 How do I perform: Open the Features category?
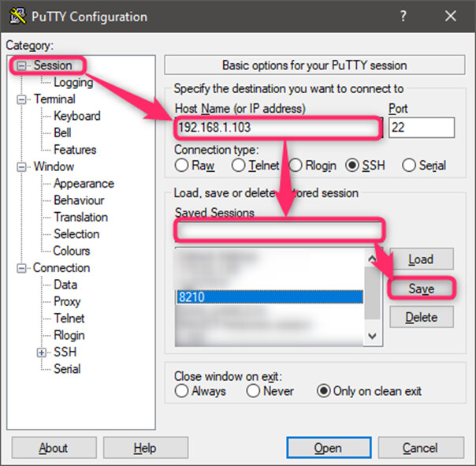coord(75,150)
